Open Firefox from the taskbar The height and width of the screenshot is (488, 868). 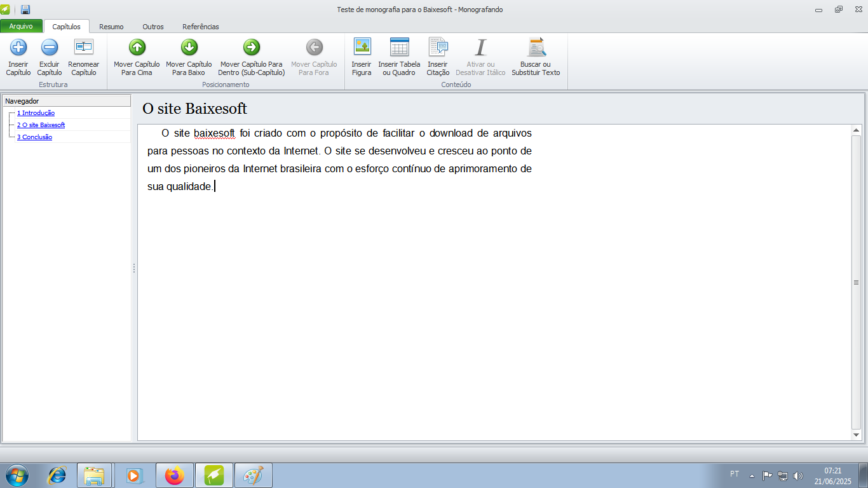pyautogui.click(x=173, y=475)
